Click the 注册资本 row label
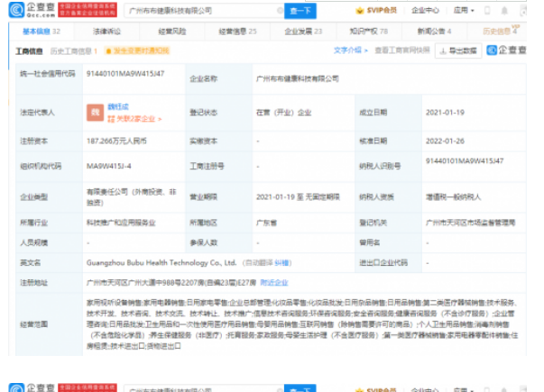Image resolution: width=544 pixels, height=392 pixels. (x=33, y=141)
